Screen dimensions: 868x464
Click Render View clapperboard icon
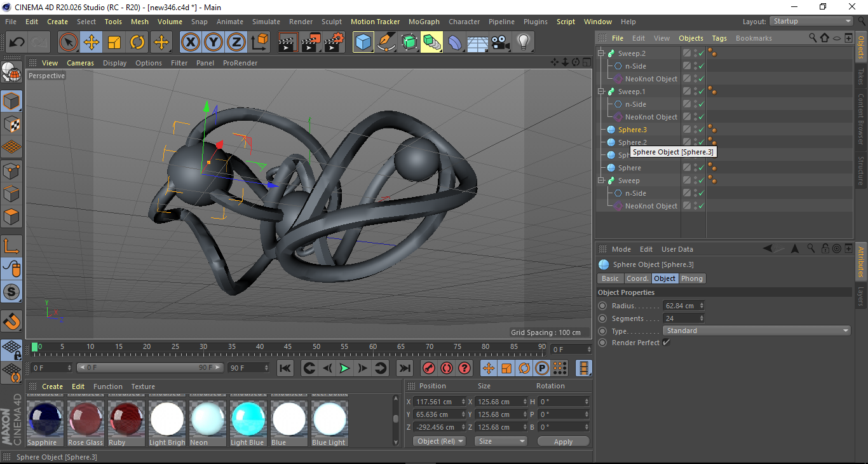[288, 43]
